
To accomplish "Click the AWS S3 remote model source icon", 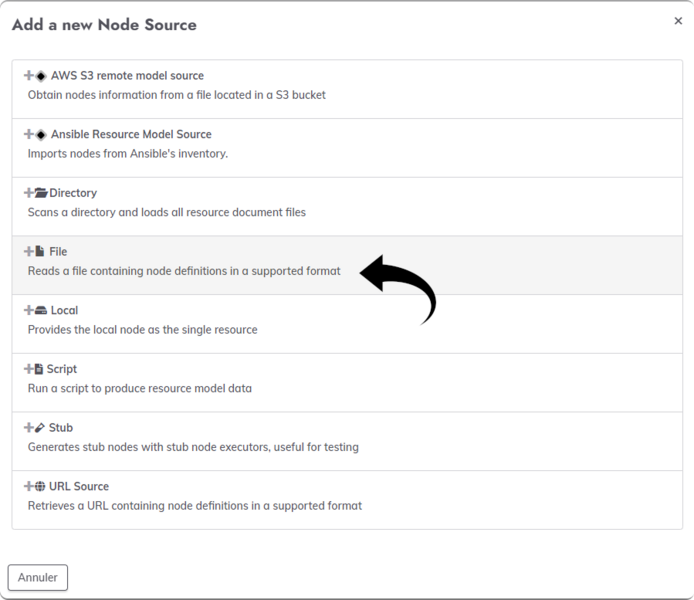I will (x=41, y=76).
